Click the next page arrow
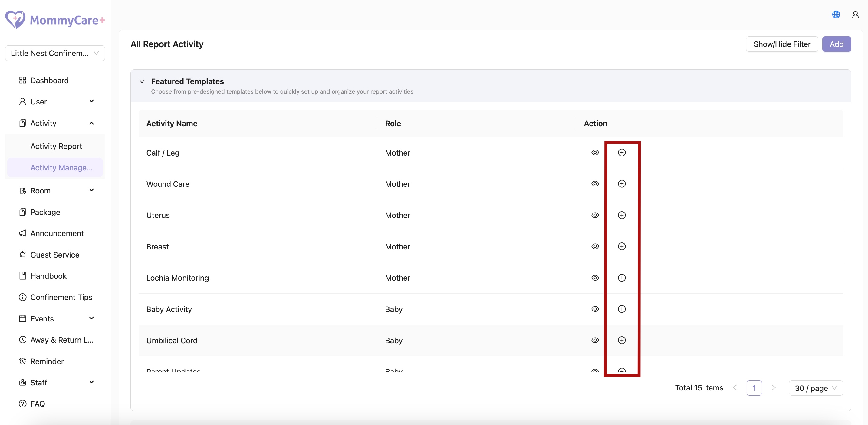 pyautogui.click(x=774, y=388)
